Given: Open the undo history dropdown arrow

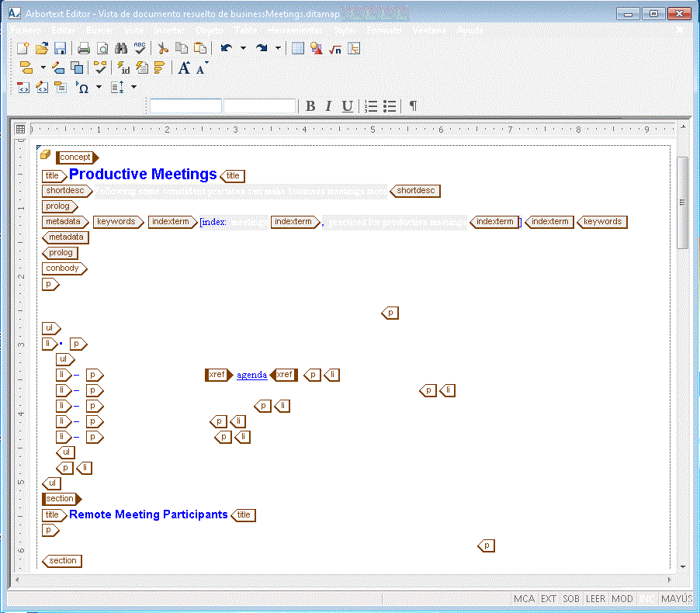Looking at the screenshot, I should [244, 48].
